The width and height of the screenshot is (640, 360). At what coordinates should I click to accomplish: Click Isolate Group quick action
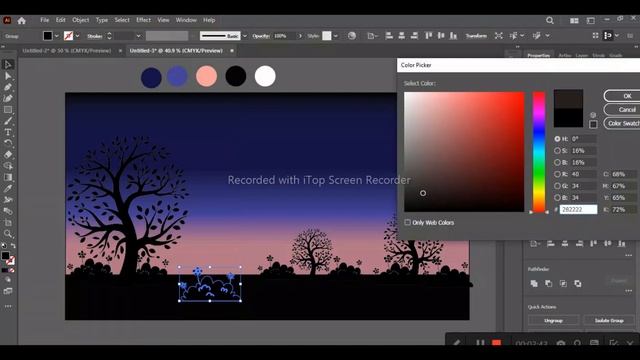coord(609,320)
